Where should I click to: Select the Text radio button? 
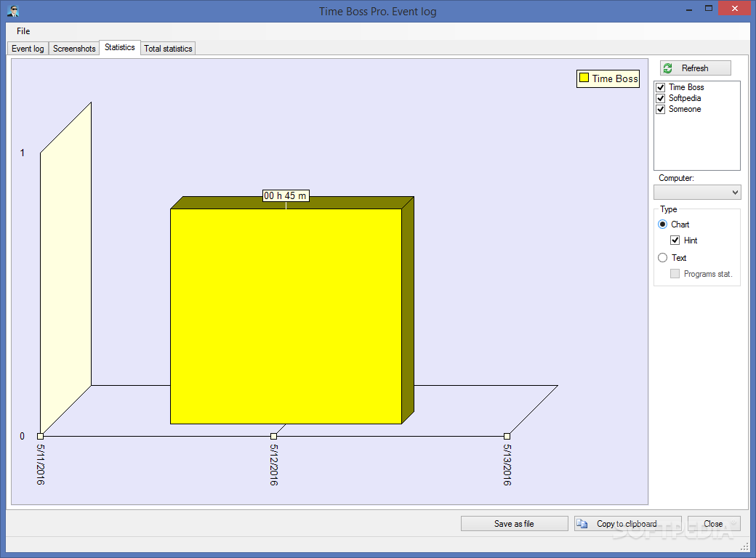662,258
